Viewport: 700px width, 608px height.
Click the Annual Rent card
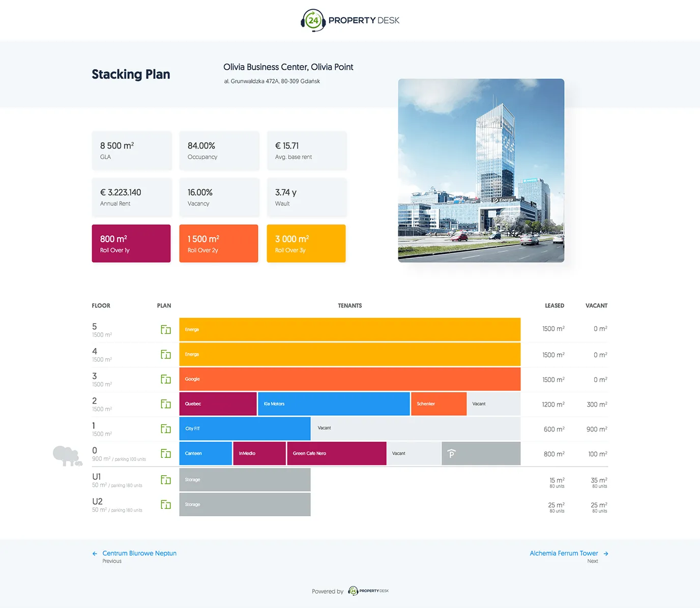coord(132,197)
